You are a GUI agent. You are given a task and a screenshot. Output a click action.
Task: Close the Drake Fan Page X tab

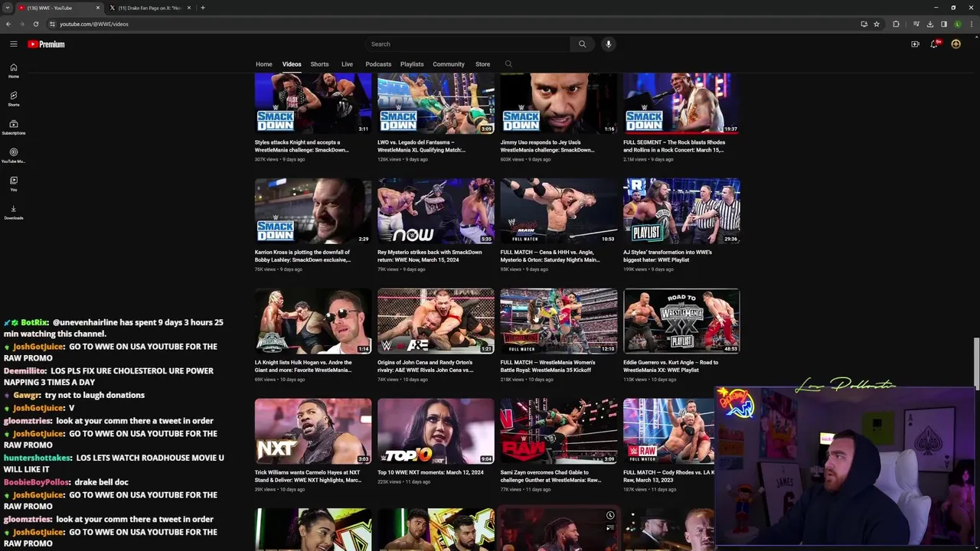click(x=189, y=8)
